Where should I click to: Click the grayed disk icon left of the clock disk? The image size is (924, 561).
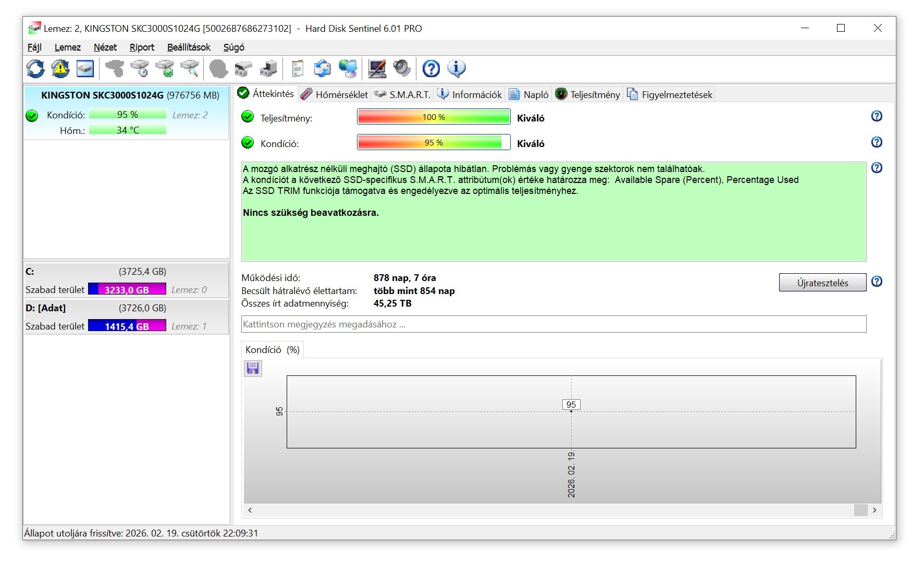(115, 68)
